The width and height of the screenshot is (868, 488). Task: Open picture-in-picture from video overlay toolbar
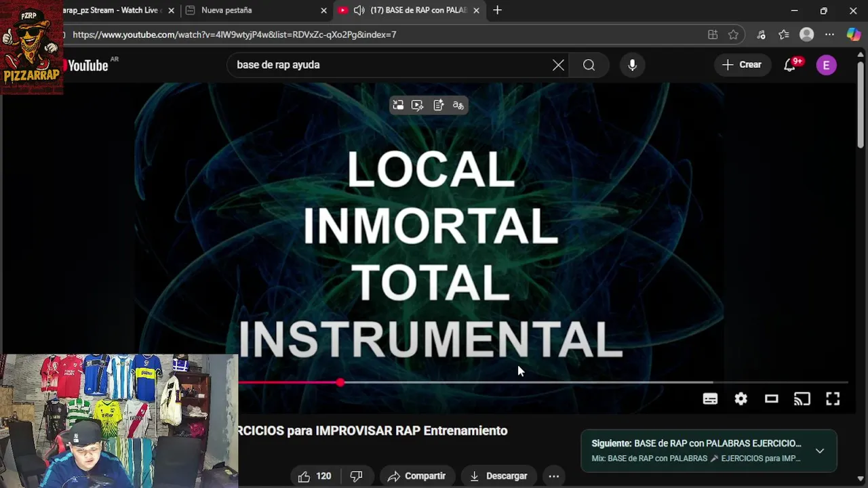tap(398, 105)
